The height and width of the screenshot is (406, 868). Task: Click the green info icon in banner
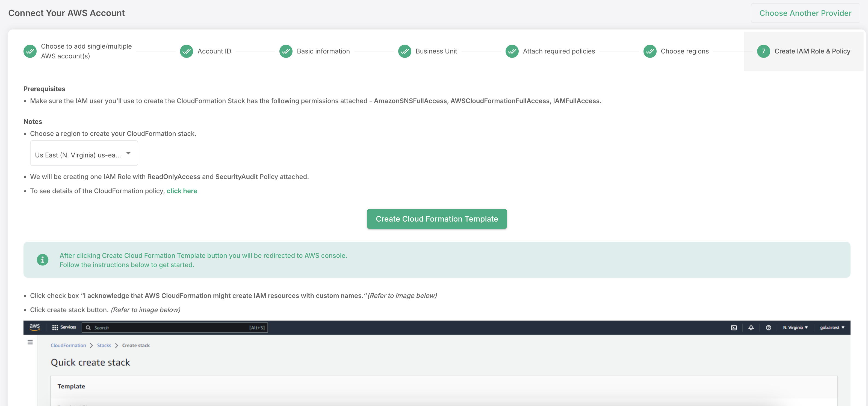pos(42,259)
